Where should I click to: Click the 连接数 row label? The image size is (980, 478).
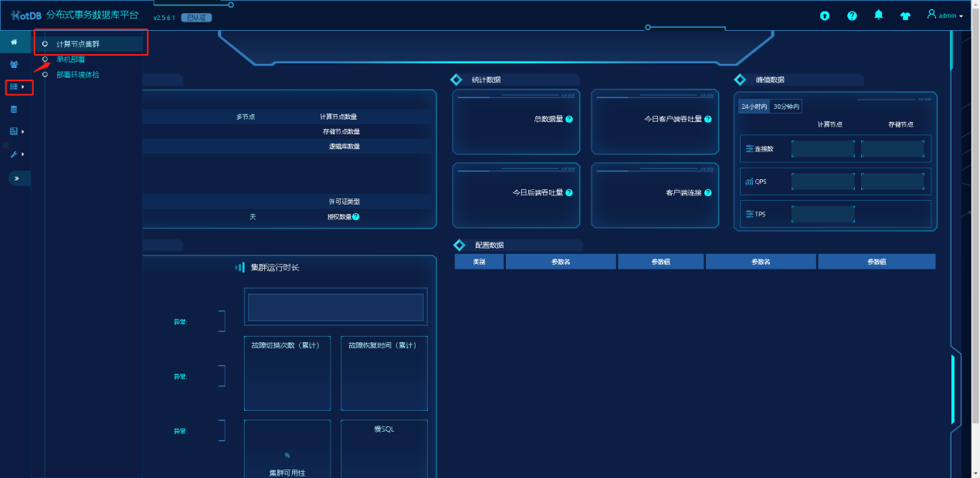pyautogui.click(x=764, y=148)
